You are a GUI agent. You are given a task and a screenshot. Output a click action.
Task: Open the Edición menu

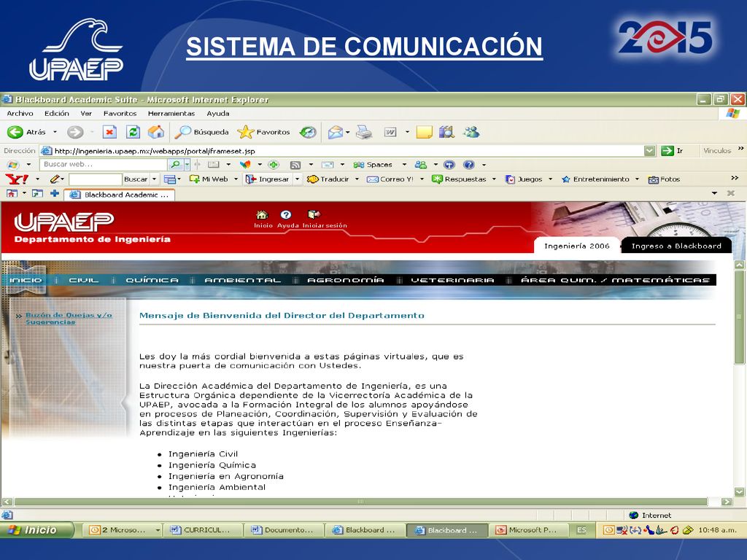57,113
